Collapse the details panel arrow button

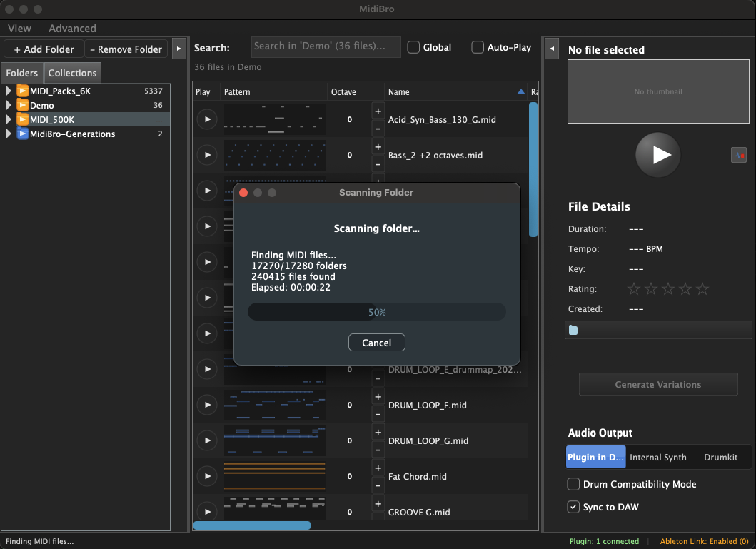(x=552, y=49)
